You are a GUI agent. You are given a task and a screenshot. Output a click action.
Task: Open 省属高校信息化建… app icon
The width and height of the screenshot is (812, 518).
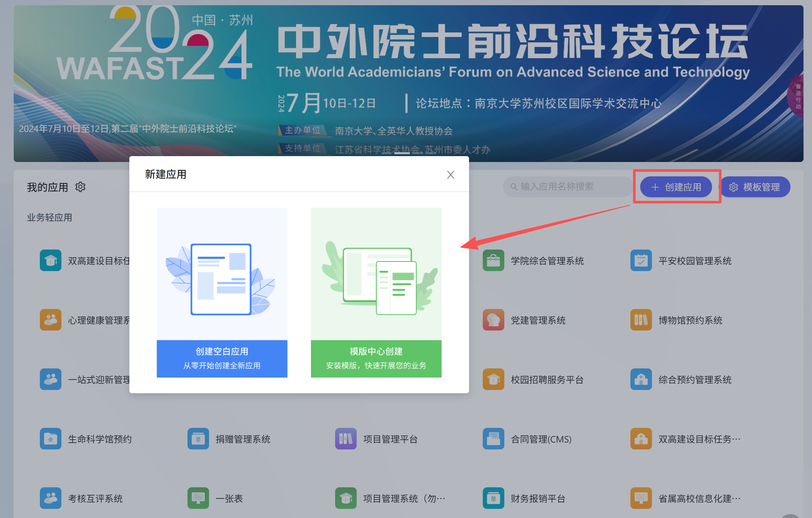point(641,498)
